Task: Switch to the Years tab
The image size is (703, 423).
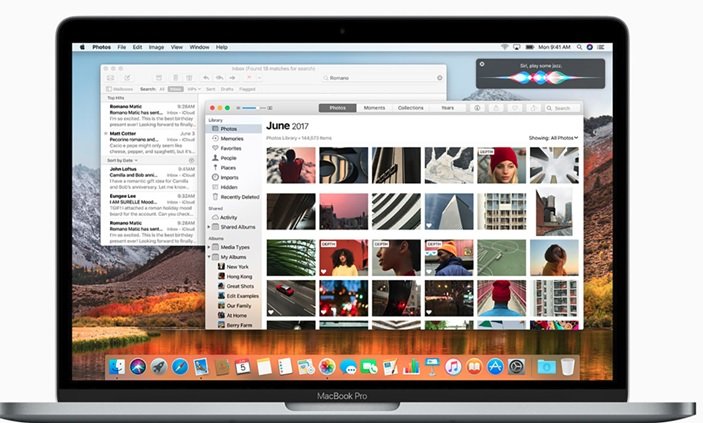Action: pos(447,108)
